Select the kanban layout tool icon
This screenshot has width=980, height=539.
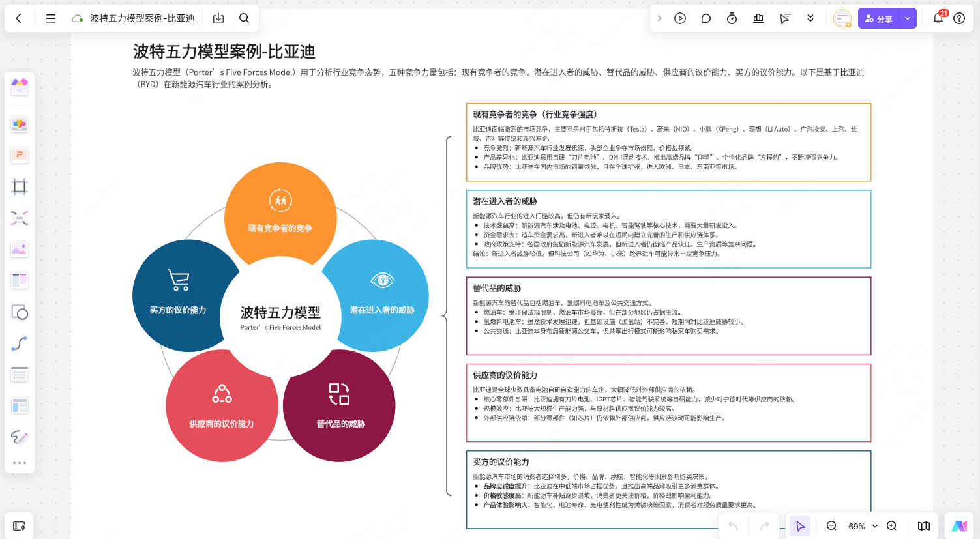pos(20,280)
